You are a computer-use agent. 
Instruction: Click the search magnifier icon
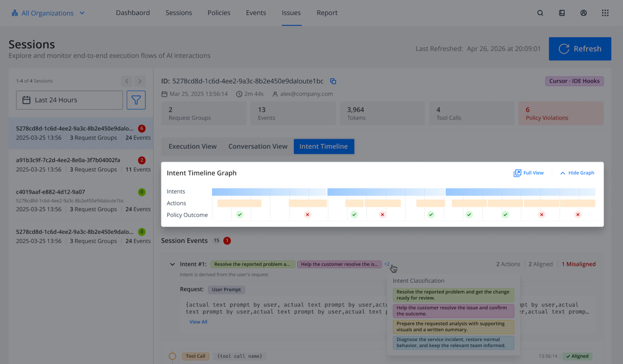pyautogui.click(x=540, y=13)
